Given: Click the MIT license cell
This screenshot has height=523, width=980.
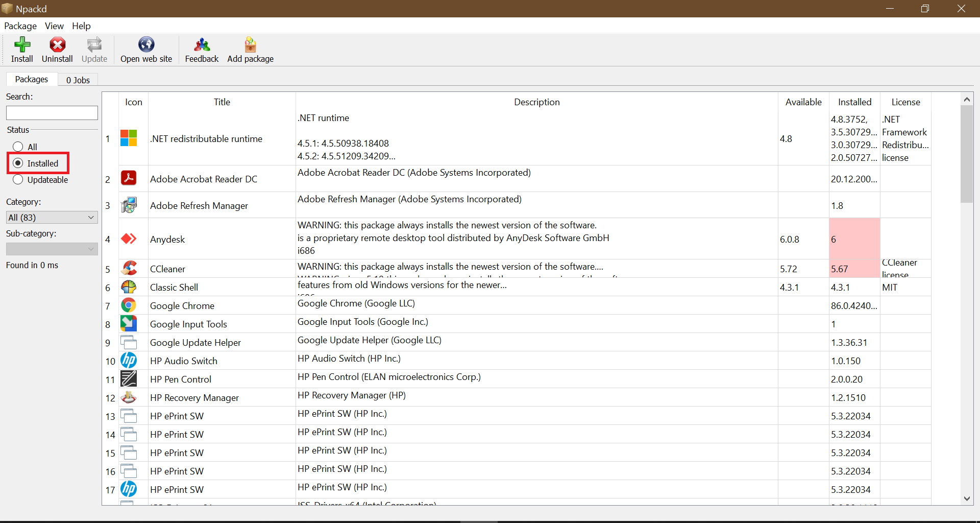Looking at the screenshot, I should click(x=905, y=287).
